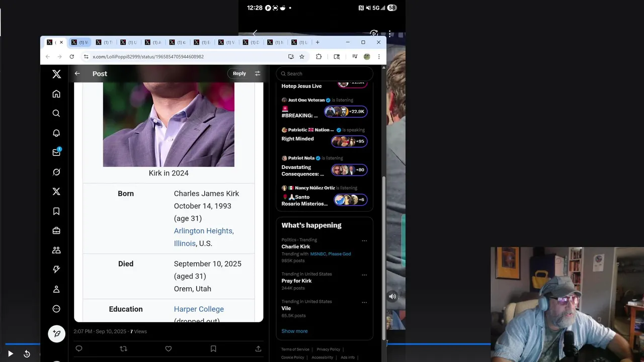Click back arrow in phone video overlay
Viewport: 644px width, 362px height.
(255, 34)
